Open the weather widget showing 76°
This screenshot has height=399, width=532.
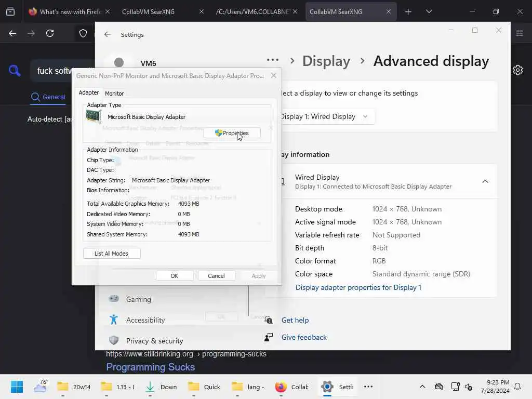coord(41,387)
